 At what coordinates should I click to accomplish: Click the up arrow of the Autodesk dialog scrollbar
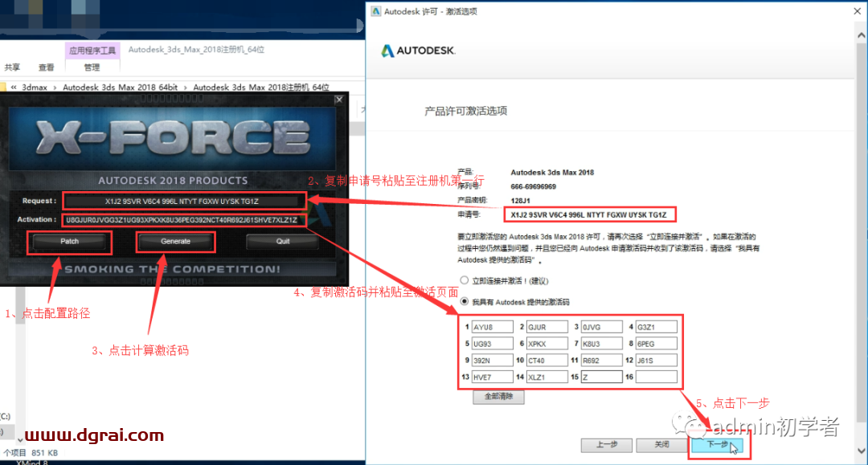[x=862, y=35]
